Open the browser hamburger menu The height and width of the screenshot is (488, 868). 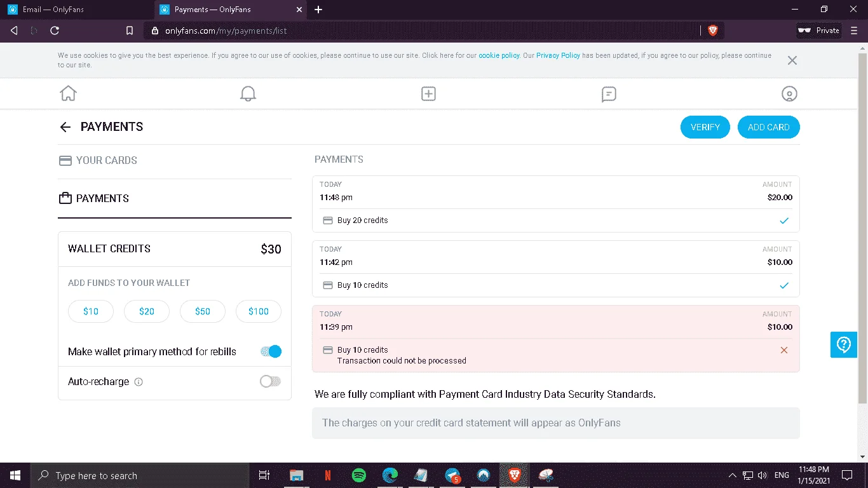(x=855, y=30)
